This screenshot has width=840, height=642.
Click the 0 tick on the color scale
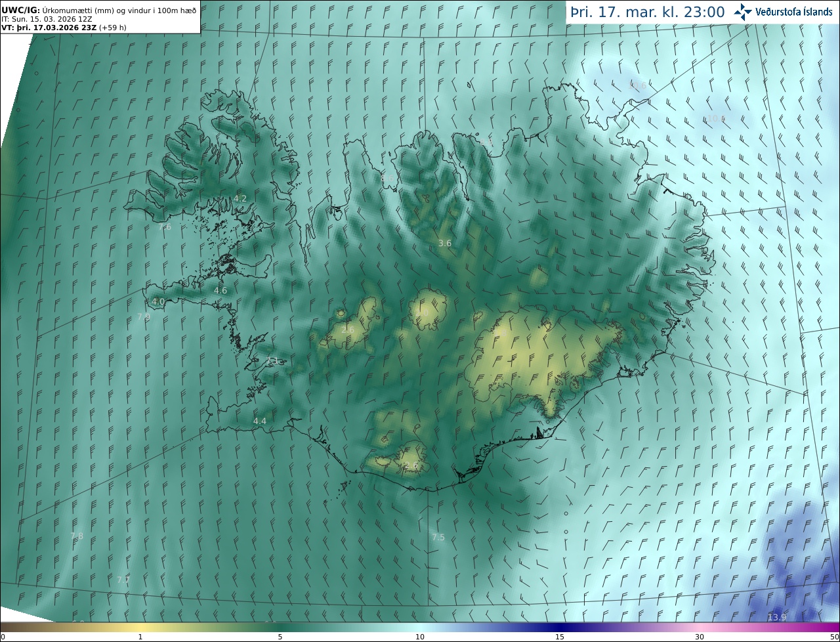(x=3, y=637)
